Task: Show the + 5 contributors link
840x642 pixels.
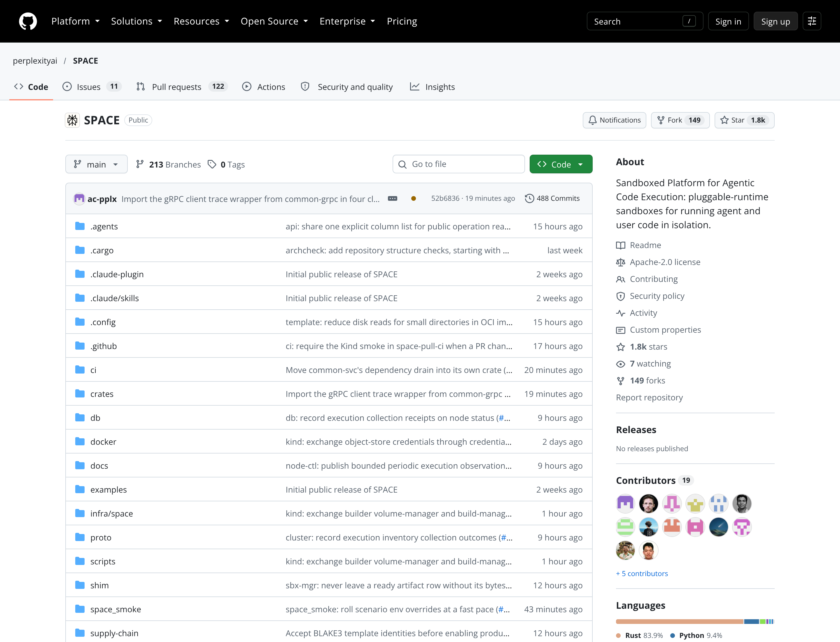Action: click(642, 574)
